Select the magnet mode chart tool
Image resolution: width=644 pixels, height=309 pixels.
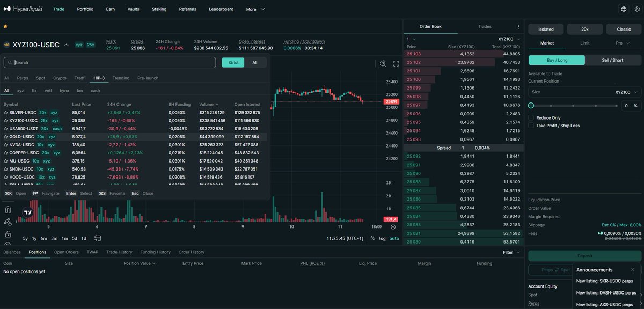point(8,210)
